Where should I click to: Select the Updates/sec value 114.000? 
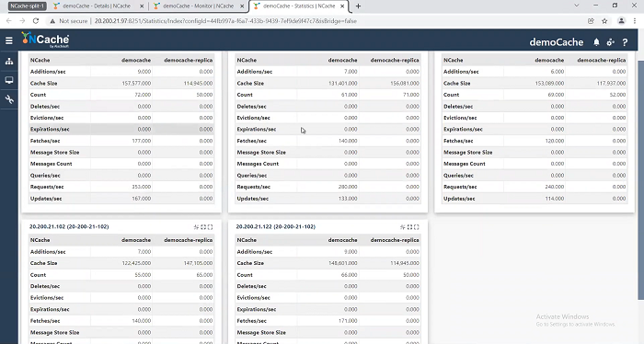(554, 199)
